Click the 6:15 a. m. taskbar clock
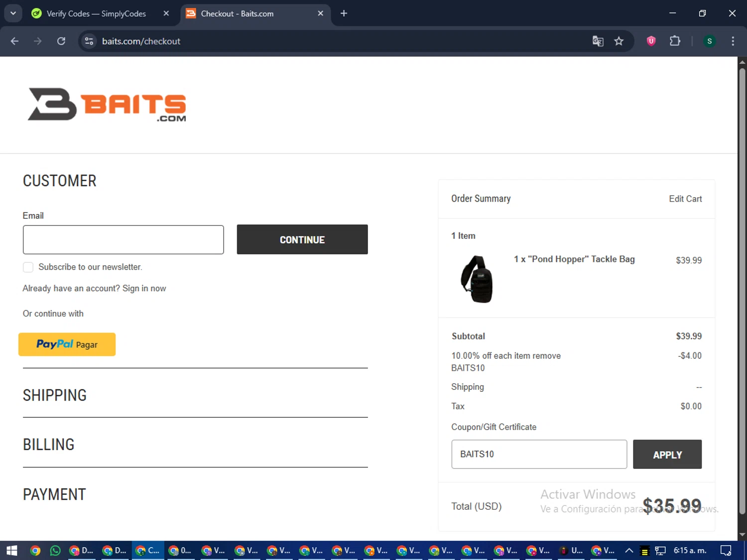 pyautogui.click(x=690, y=551)
